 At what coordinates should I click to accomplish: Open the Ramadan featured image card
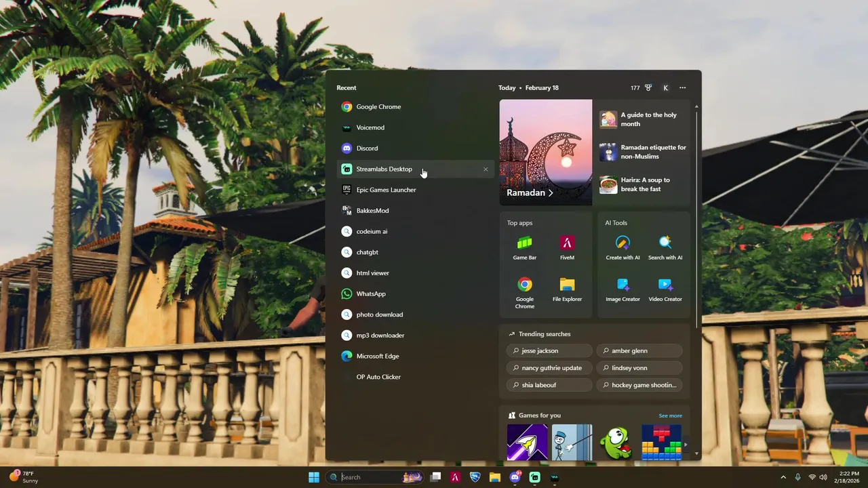(546, 152)
